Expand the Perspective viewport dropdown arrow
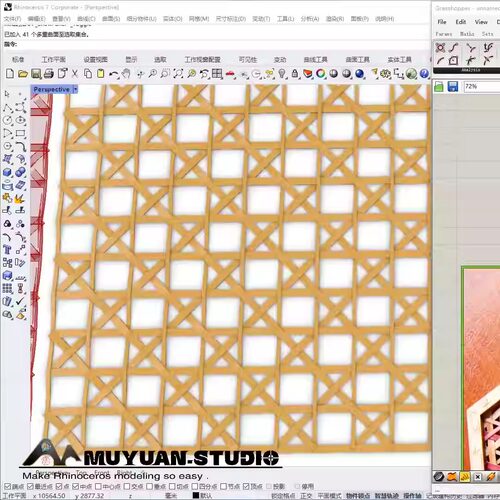 click(75, 89)
